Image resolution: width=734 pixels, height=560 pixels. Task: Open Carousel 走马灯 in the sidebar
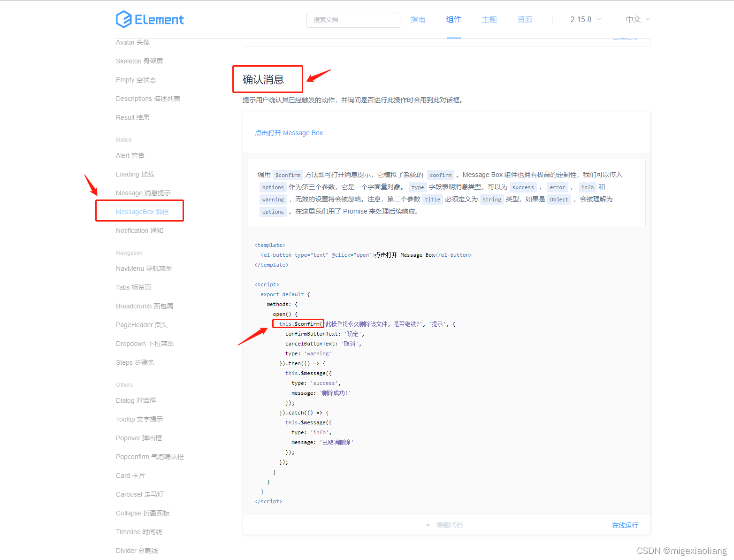click(140, 494)
